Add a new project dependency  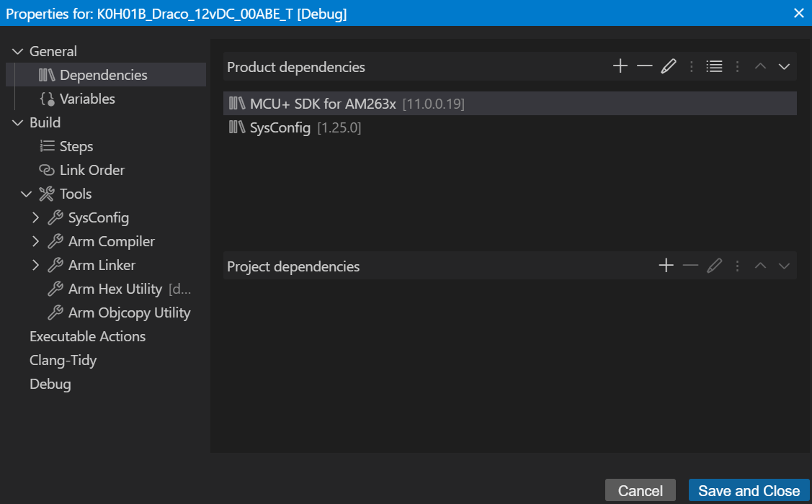coord(666,266)
